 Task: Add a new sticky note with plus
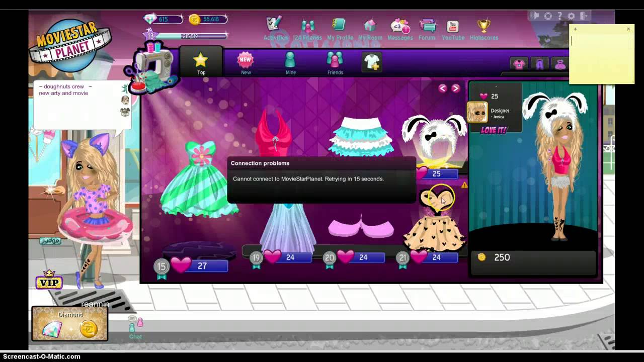(x=575, y=29)
